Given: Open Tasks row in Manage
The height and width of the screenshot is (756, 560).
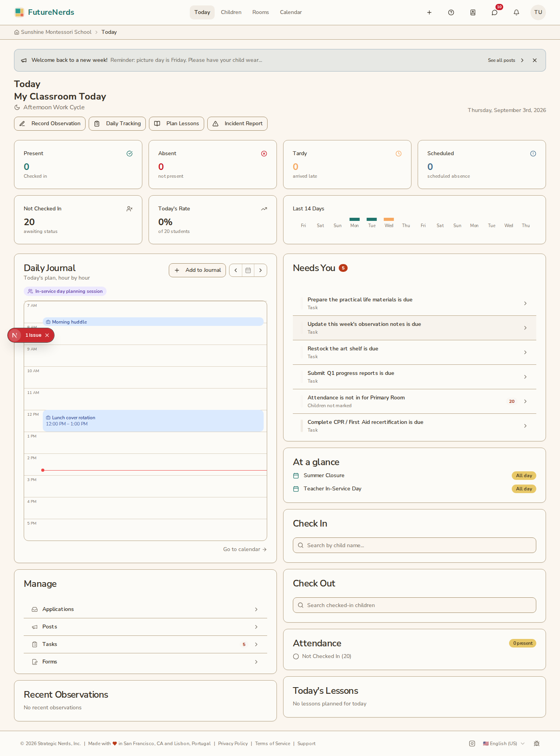Looking at the screenshot, I should click(x=145, y=644).
